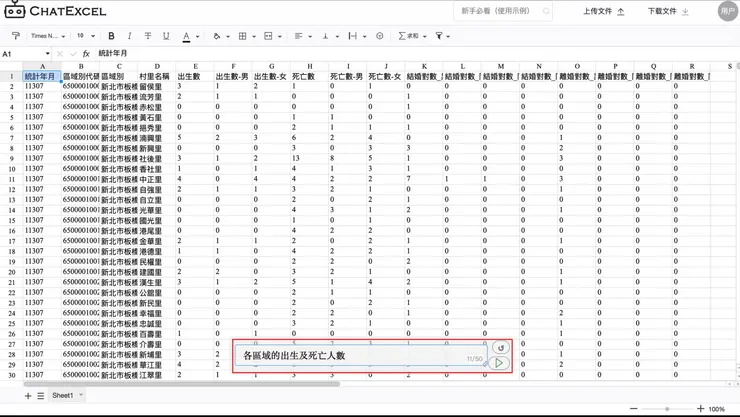Click the 下载文件 download button
The height and width of the screenshot is (417, 740).
[x=668, y=11]
